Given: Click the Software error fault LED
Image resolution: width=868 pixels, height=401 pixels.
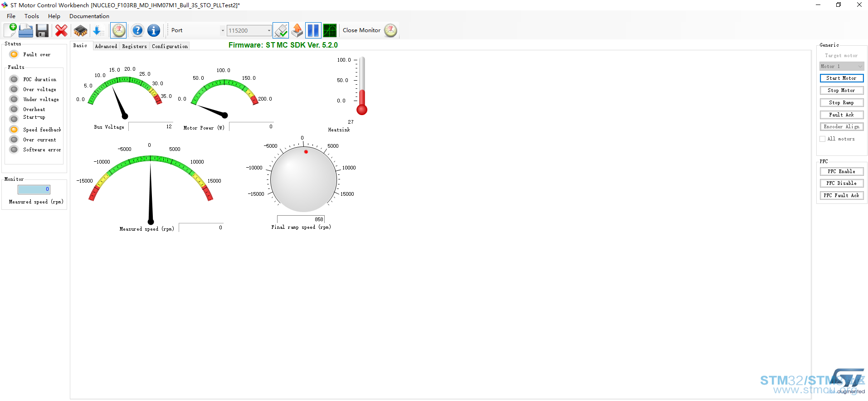Looking at the screenshot, I should pos(14,150).
